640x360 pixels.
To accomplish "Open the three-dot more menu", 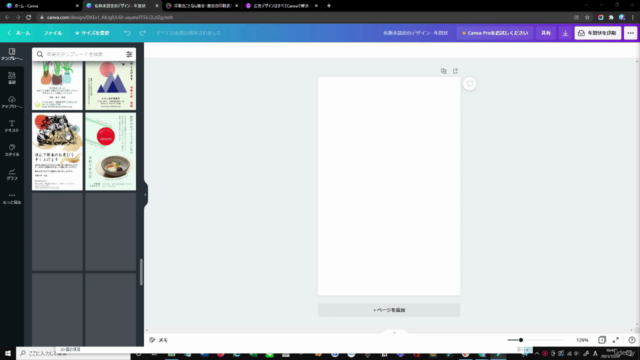I will pos(631,33).
